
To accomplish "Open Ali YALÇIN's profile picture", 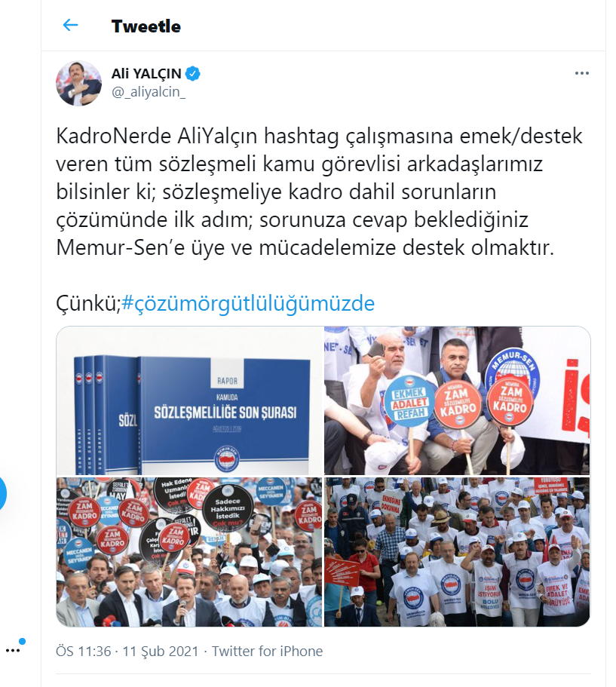I will [79, 83].
